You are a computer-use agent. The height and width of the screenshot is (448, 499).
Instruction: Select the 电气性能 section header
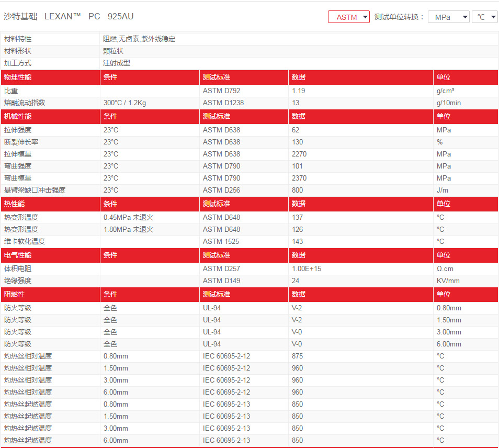tap(18, 255)
